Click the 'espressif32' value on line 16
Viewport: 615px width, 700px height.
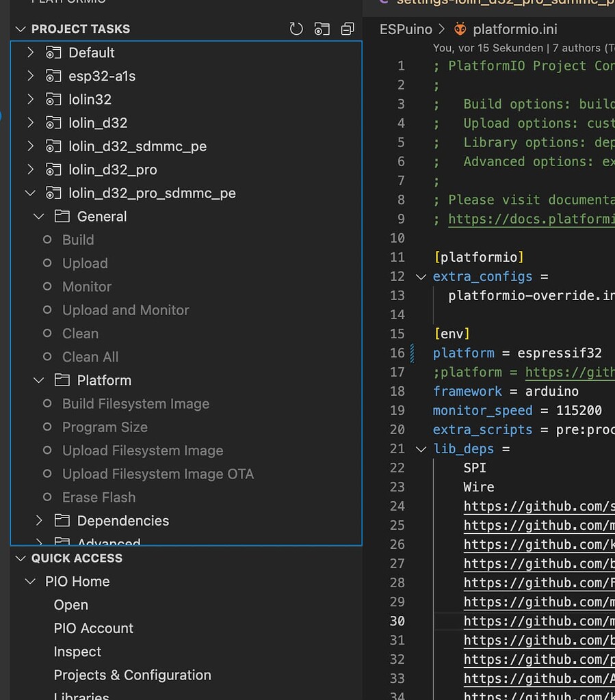click(x=559, y=353)
